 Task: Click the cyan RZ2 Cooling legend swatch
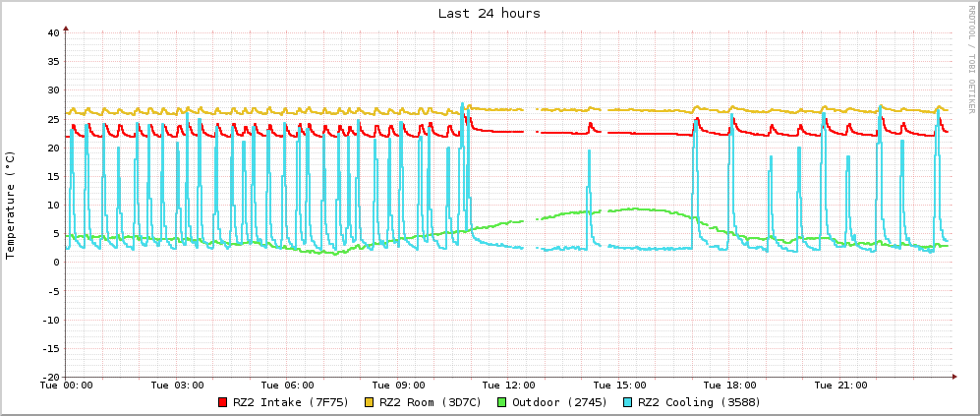click(x=627, y=402)
